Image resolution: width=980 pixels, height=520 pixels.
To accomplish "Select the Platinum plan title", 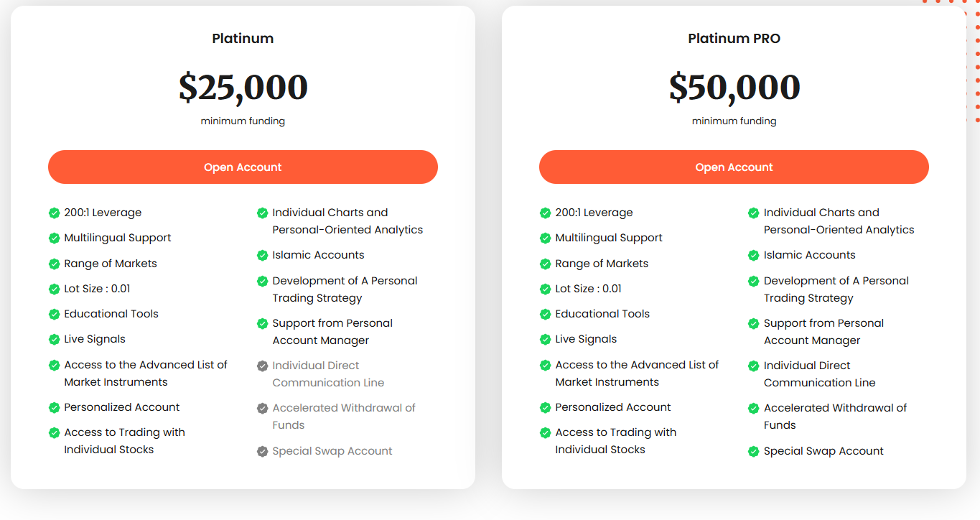I will pyautogui.click(x=243, y=38).
